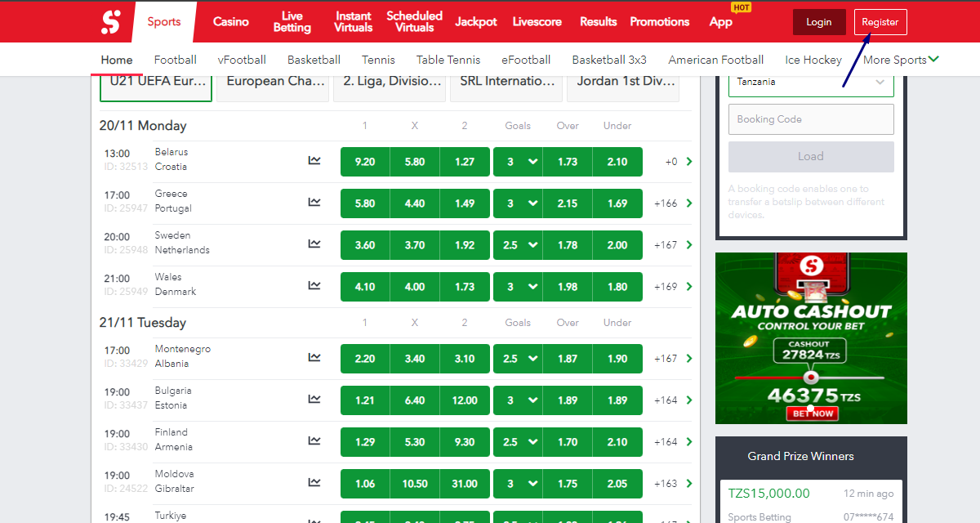The height and width of the screenshot is (523, 980).
Task: Open goals line dropdown for Finland-Armenia
Action: (x=518, y=442)
